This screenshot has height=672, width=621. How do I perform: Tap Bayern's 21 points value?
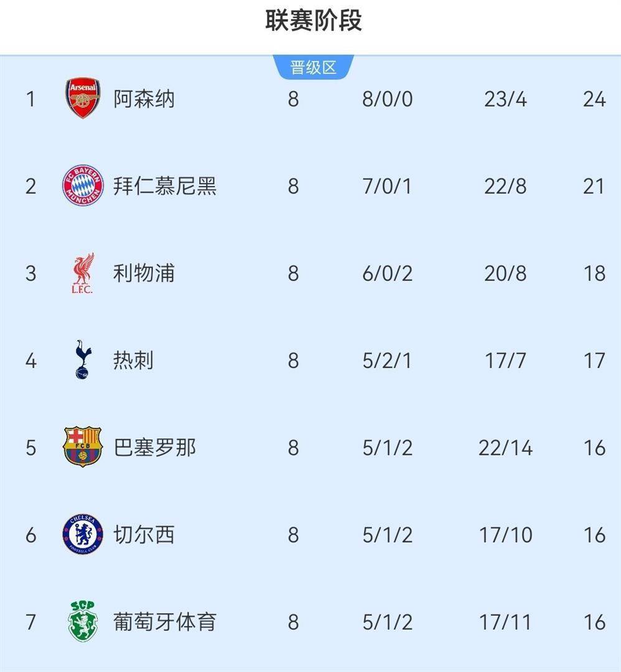(594, 186)
